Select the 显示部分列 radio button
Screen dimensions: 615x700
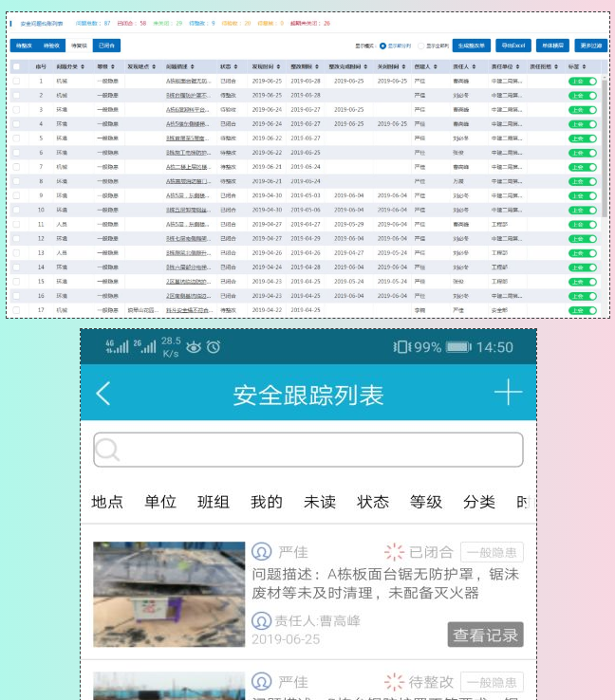(382, 46)
